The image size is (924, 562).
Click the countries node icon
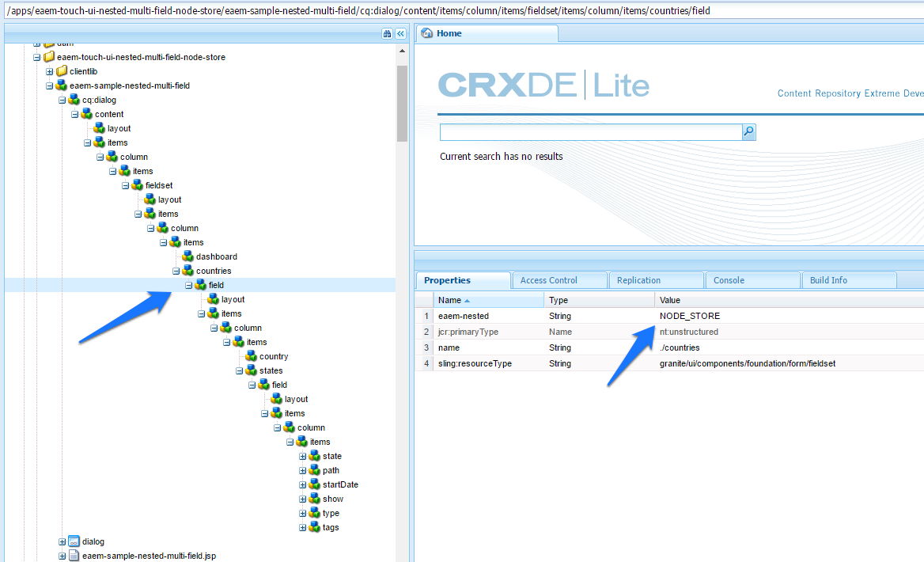188,271
